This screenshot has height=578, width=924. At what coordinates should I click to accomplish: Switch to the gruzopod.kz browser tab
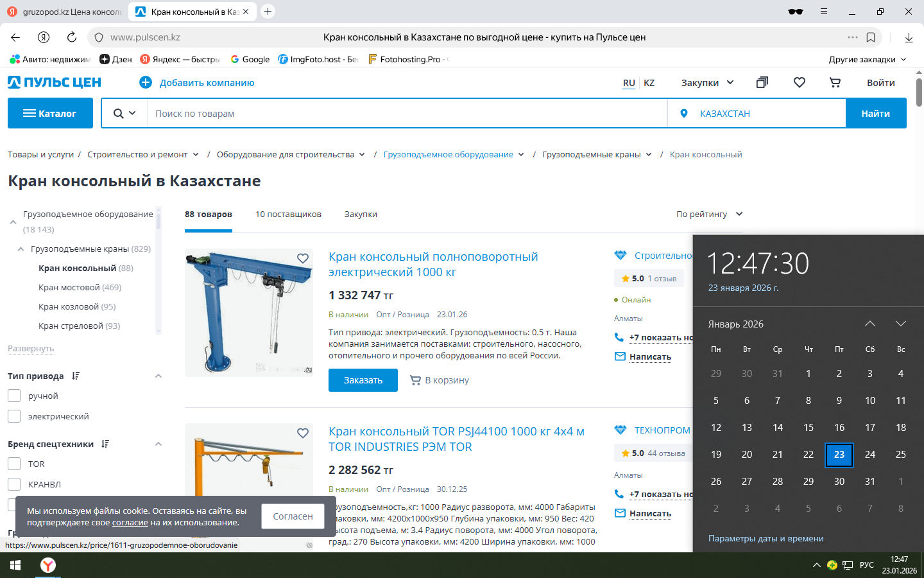(64, 12)
